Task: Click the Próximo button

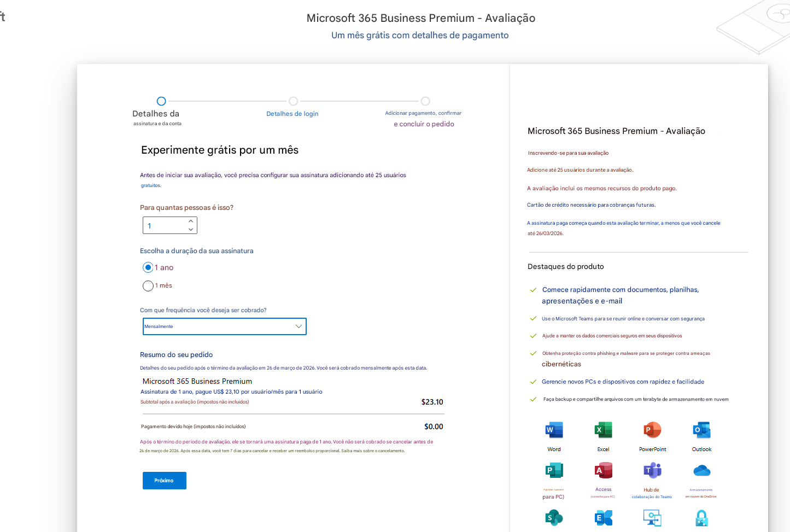Action: coord(165,481)
